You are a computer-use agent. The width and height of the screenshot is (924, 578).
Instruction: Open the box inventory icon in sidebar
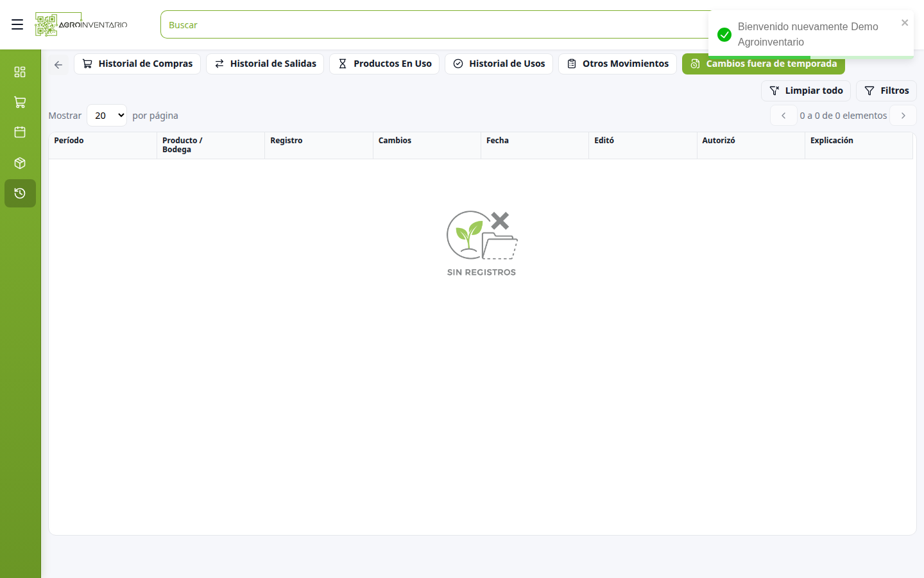pyautogui.click(x=20, y=163)
